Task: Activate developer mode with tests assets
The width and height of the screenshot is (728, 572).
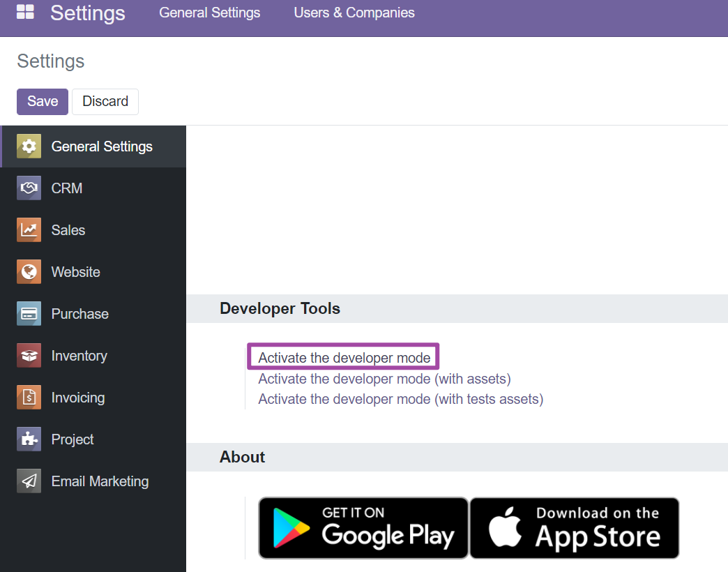Action: pyautogui.click(x=400, y=399)
